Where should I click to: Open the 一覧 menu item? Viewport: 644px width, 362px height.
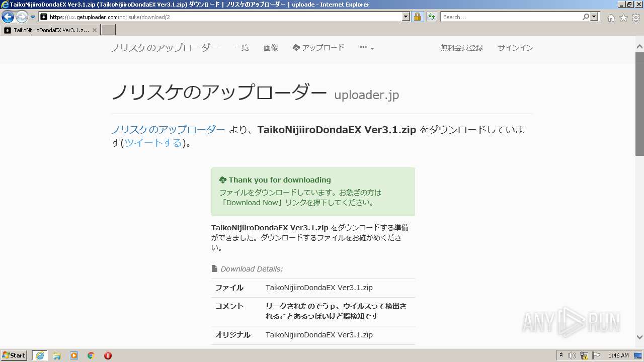(x=242, y=48)
